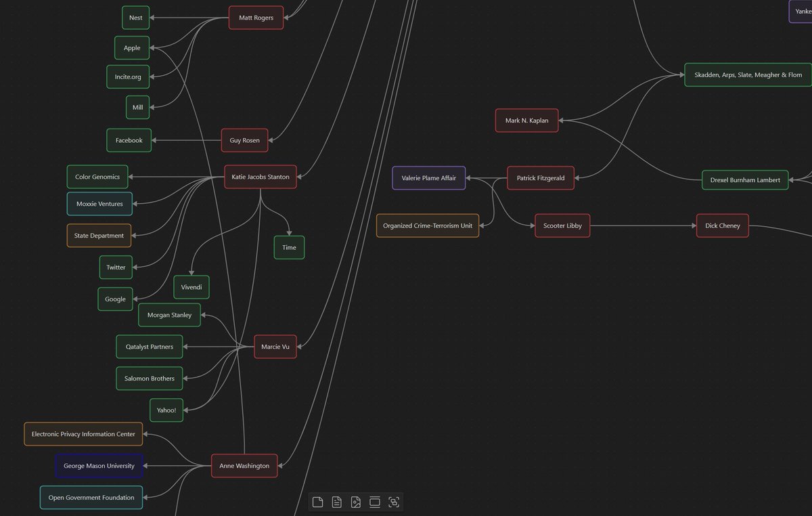
Task: Select the Mark N. Kaplan node
Action: coord(526,121)
